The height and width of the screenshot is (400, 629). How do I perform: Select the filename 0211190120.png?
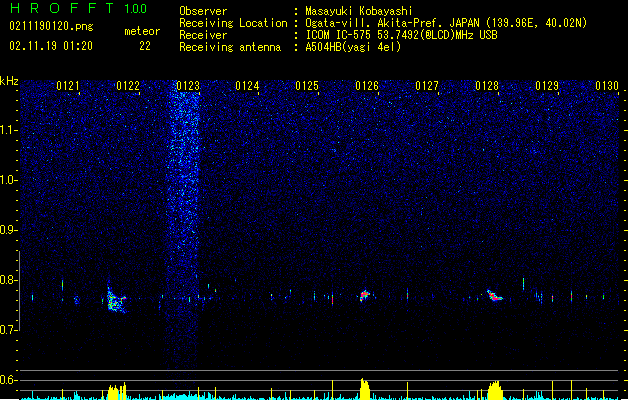click(x=51, y=26)
